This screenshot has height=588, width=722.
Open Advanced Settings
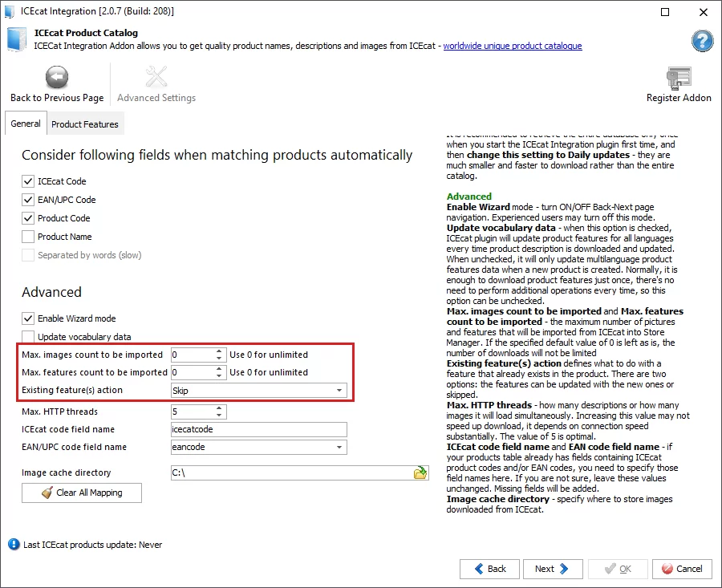(x=156, y=77)
